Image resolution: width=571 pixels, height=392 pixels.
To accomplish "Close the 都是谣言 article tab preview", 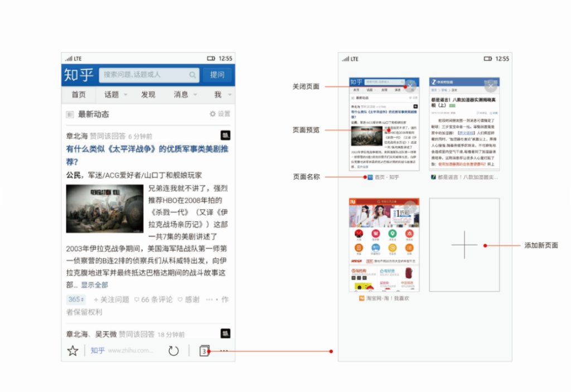I will (x=491, y=86).
